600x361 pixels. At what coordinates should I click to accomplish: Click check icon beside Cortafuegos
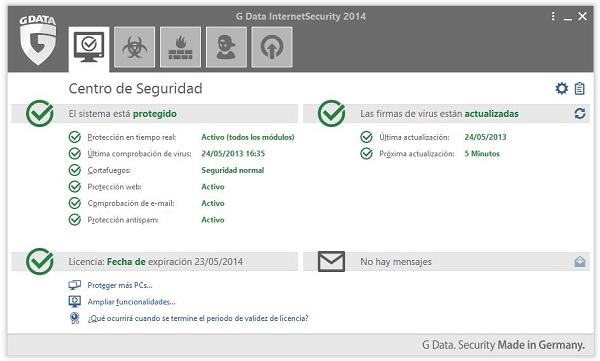pos(75,170)
